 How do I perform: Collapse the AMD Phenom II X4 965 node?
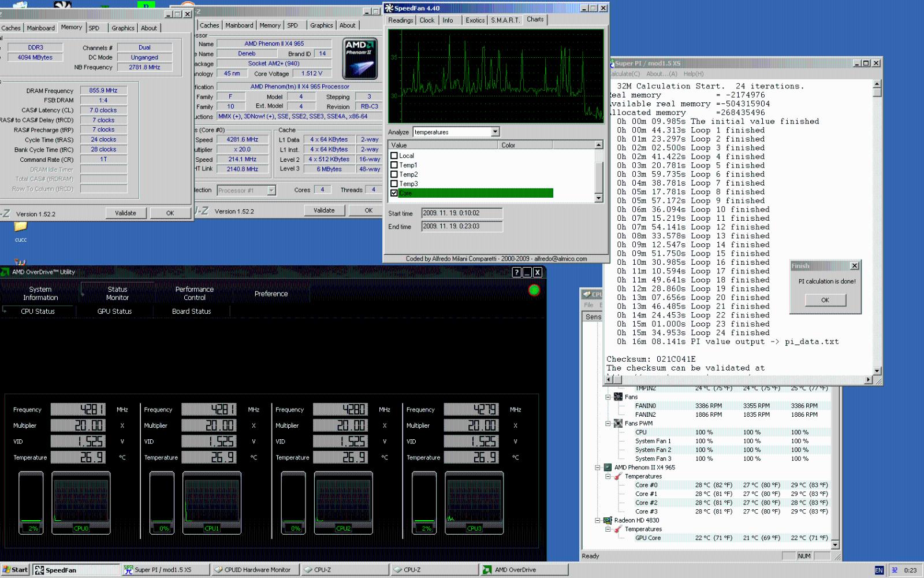598,467
